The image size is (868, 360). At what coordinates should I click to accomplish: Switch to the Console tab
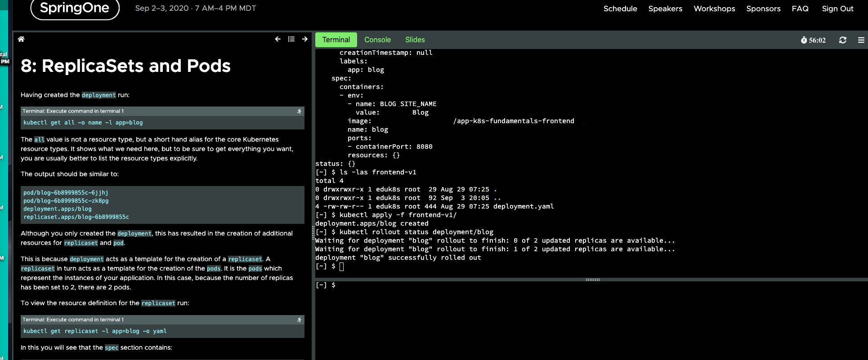click(377, 40)
